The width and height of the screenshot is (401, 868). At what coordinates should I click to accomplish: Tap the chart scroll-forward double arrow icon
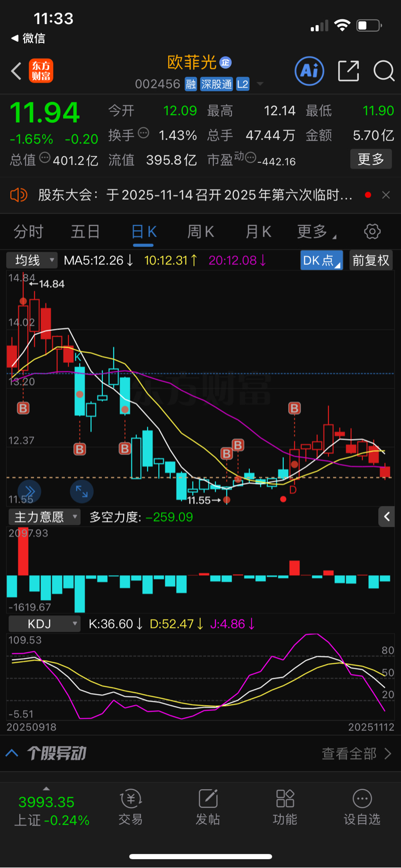(x=30, y=491)
